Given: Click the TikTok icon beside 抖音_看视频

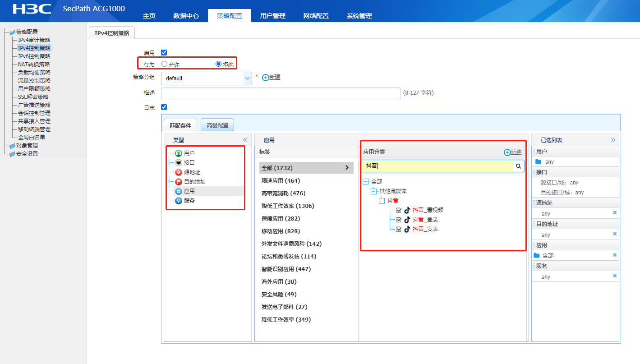Looking at the screenshot, I should 407,210.
